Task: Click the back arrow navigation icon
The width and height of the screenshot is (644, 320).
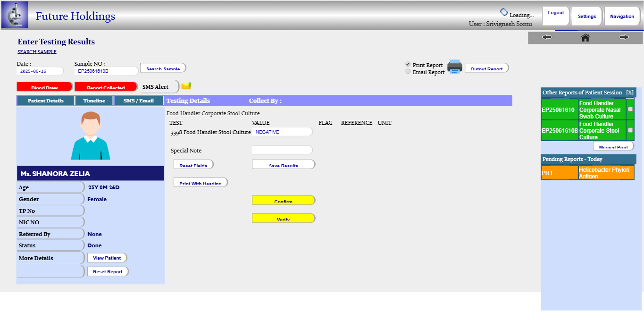Action: tap(547, 37)
